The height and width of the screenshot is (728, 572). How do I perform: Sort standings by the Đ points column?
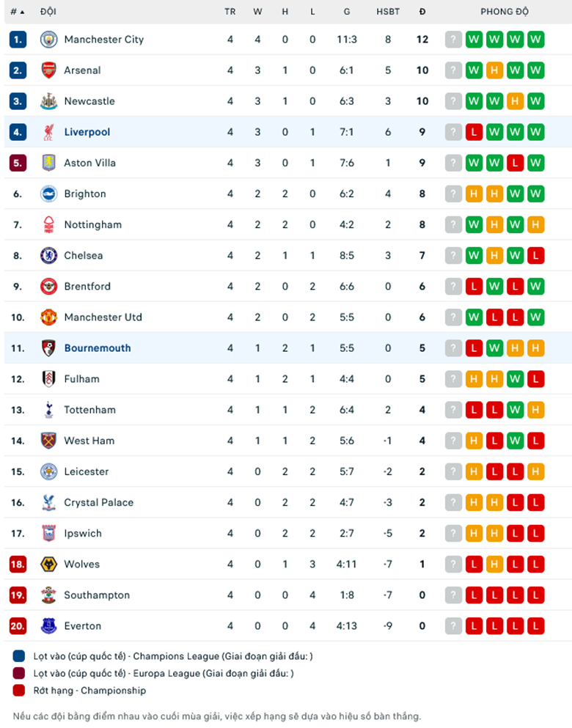tap(422, 12)
